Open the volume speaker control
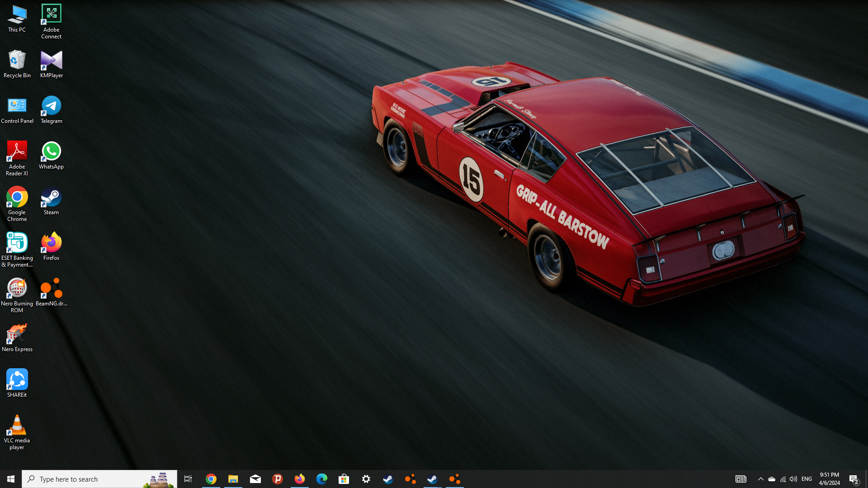 793,479
